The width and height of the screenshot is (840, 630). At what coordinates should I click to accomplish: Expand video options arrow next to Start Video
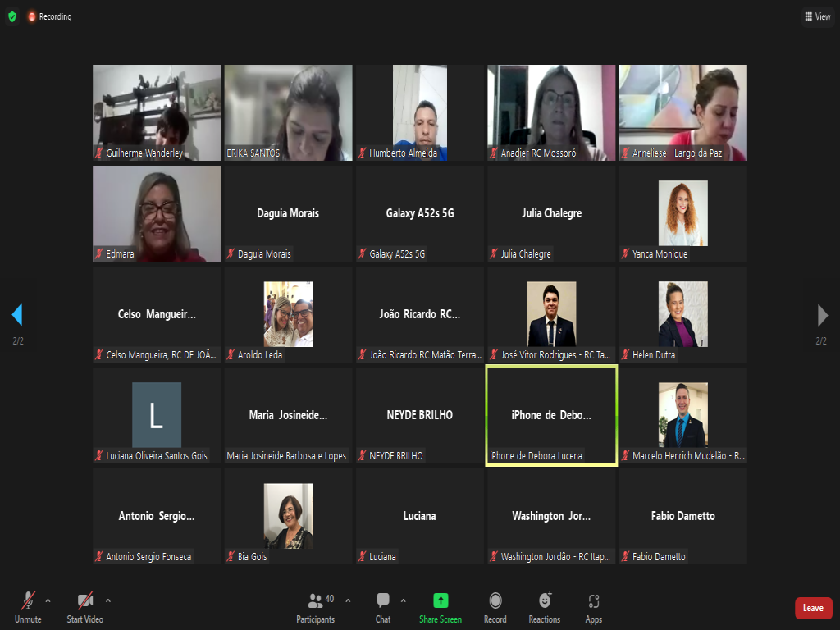(x=108, y=600)
